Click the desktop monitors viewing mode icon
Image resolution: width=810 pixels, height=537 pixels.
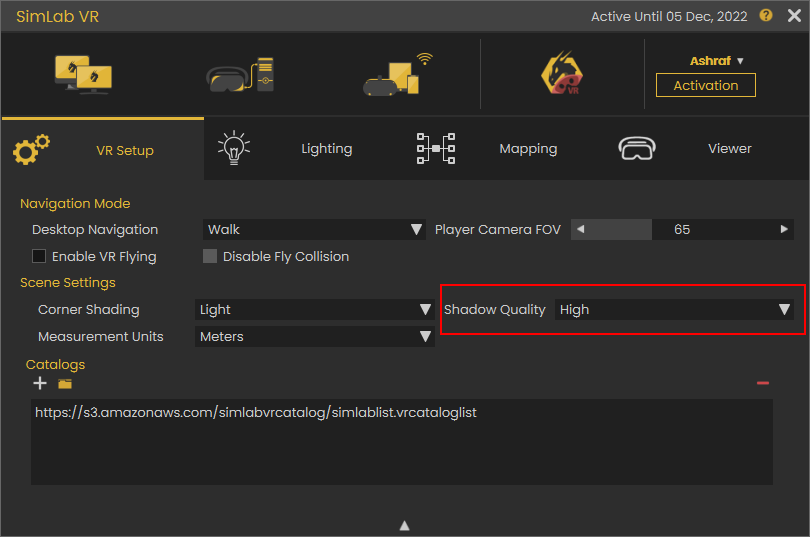(x=83, y=74)
